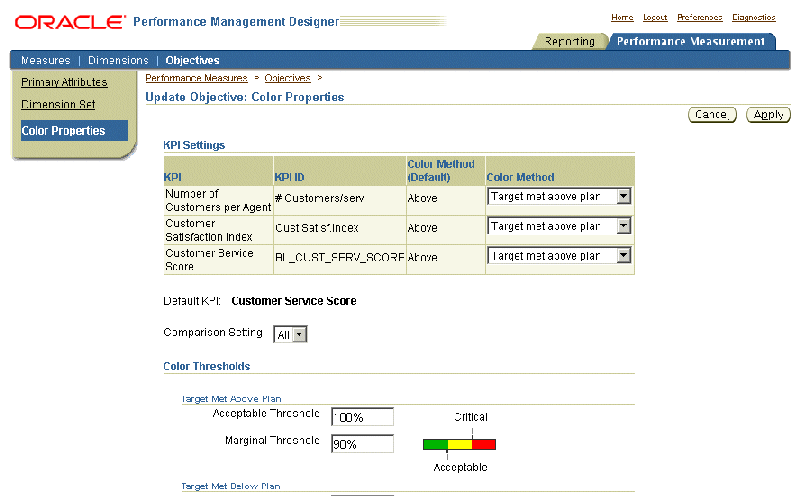800x496 pixels.
Task: Click the 'Customer Service Score' Default KPI value
Action: [x=294, y=301]
